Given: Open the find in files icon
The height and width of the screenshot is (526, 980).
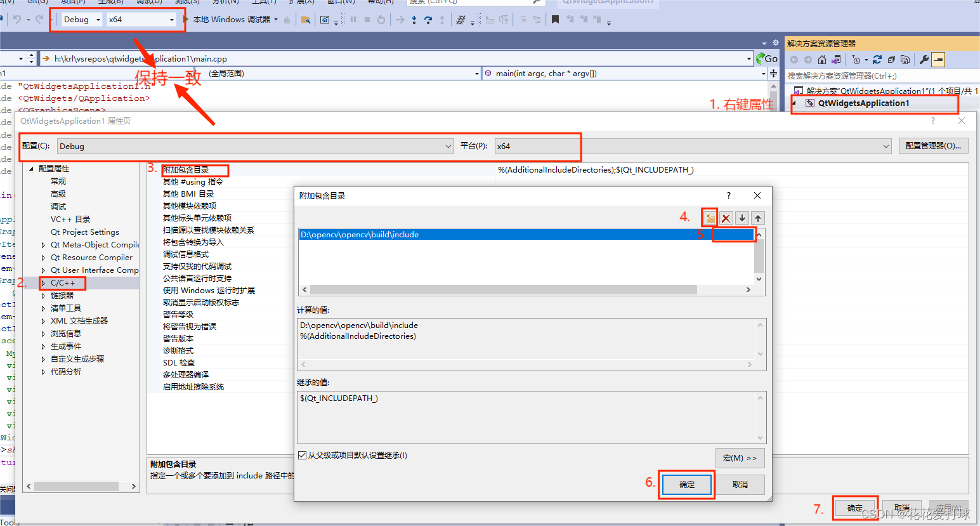Looking at the screenshot, I should (x=306, y=20).
